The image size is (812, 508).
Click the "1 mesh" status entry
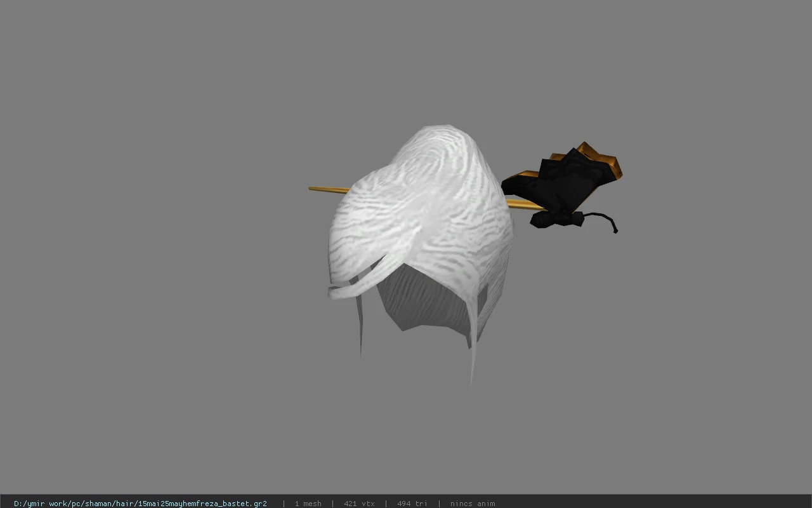pos(308,504)
